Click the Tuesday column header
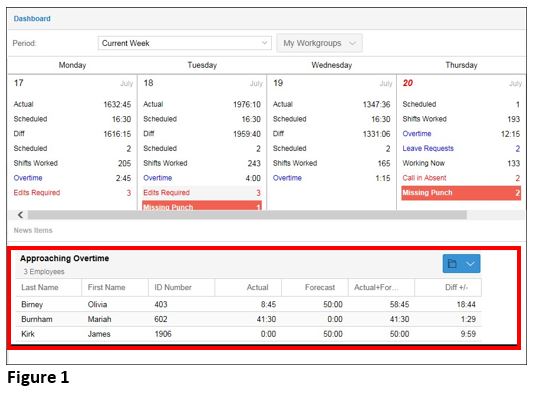Image resolution: width=536 pixels, height=396 pixels. pyautogui.click(x=202, y=65)
